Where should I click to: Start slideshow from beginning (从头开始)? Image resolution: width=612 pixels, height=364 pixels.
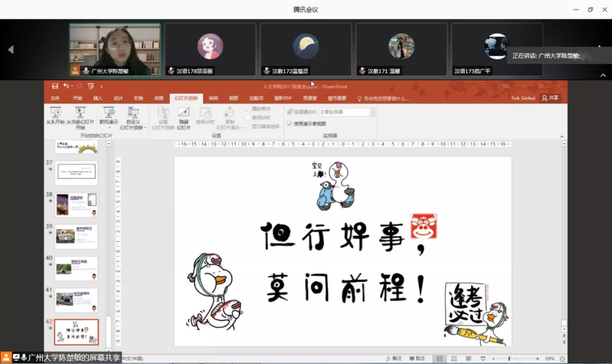pos(55,115)
